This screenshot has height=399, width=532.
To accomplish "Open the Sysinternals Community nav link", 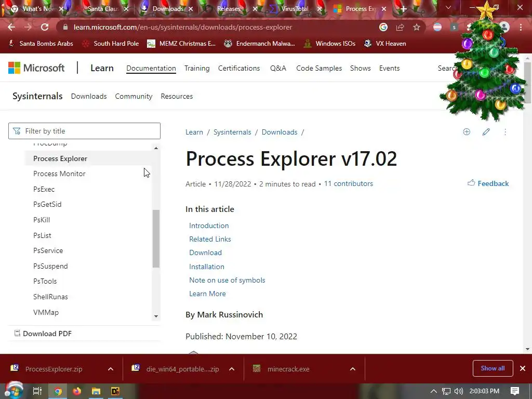I will [x=134, y=96].
